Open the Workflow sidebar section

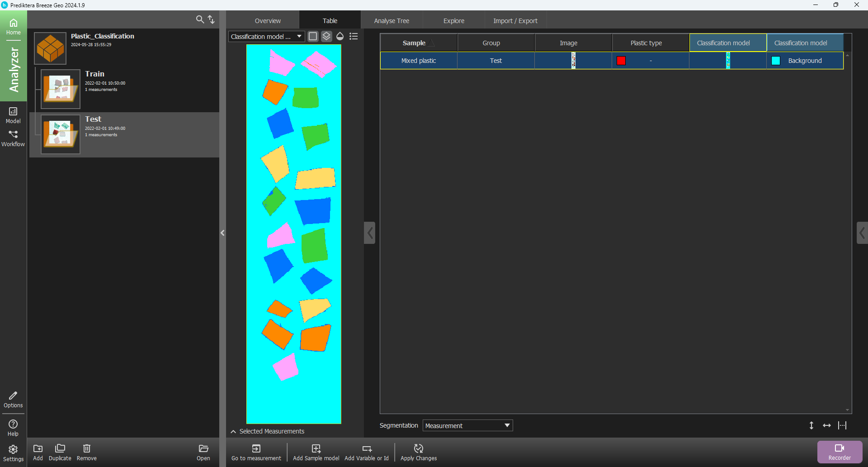pyautogui.click(x=13, y=138)
